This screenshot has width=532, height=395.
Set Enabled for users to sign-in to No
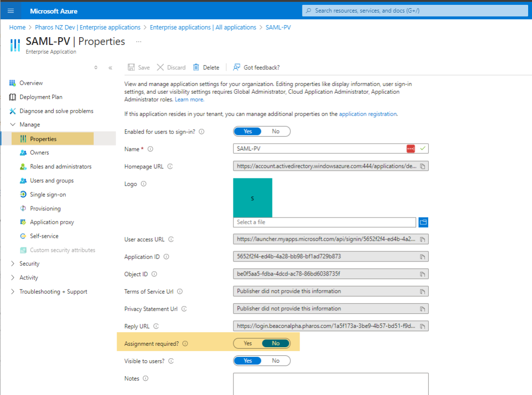(x=275, y=132)
